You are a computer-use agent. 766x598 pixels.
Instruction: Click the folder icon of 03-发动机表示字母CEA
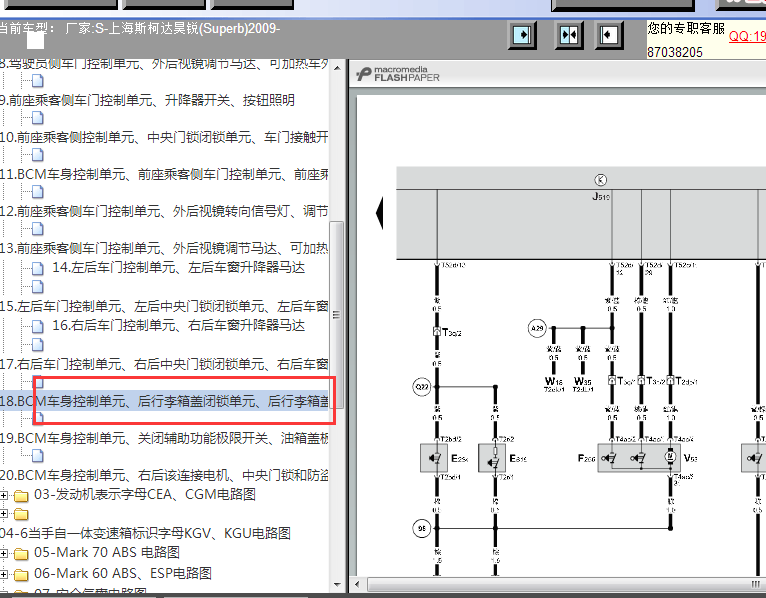point(21,495)
